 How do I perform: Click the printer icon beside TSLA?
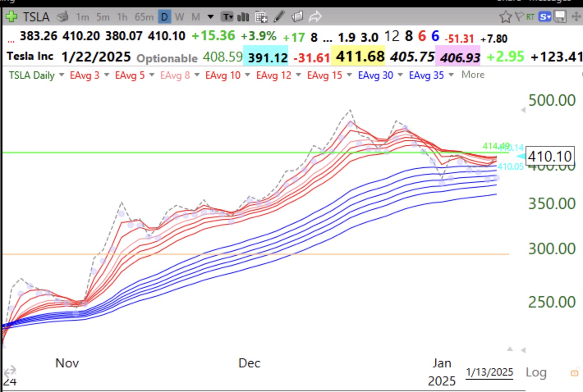pos(62,17)
